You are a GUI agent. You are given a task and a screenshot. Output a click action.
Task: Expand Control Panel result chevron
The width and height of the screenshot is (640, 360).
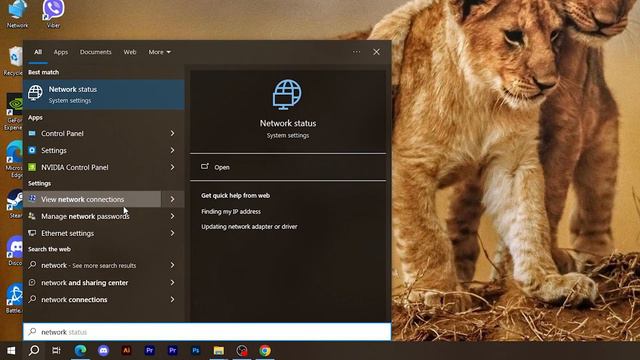(173, 133)
